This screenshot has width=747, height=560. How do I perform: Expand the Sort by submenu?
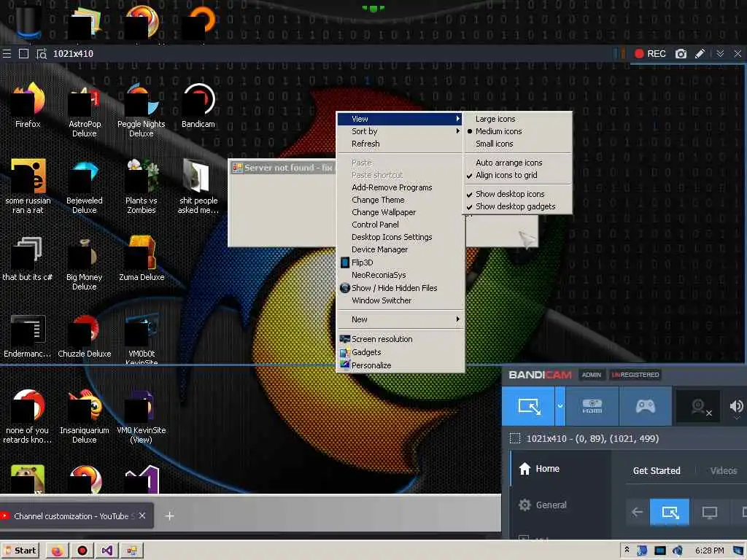(400, 131)
